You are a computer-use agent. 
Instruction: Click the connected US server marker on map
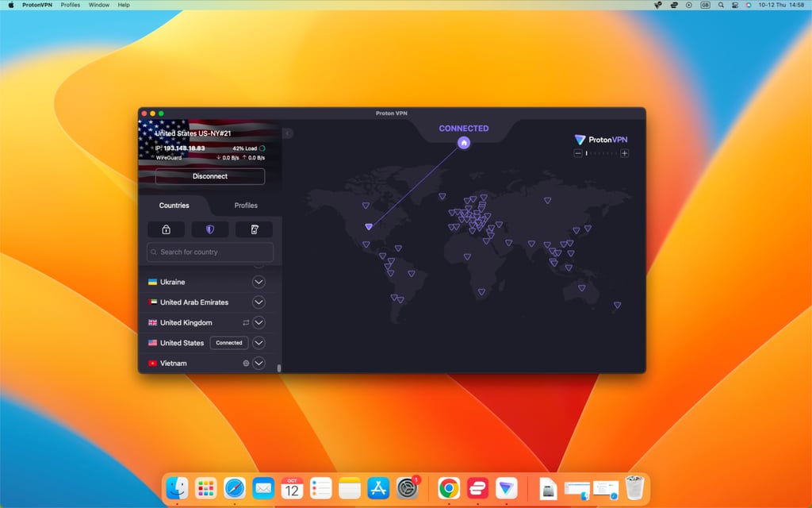[x=369, y=226]
